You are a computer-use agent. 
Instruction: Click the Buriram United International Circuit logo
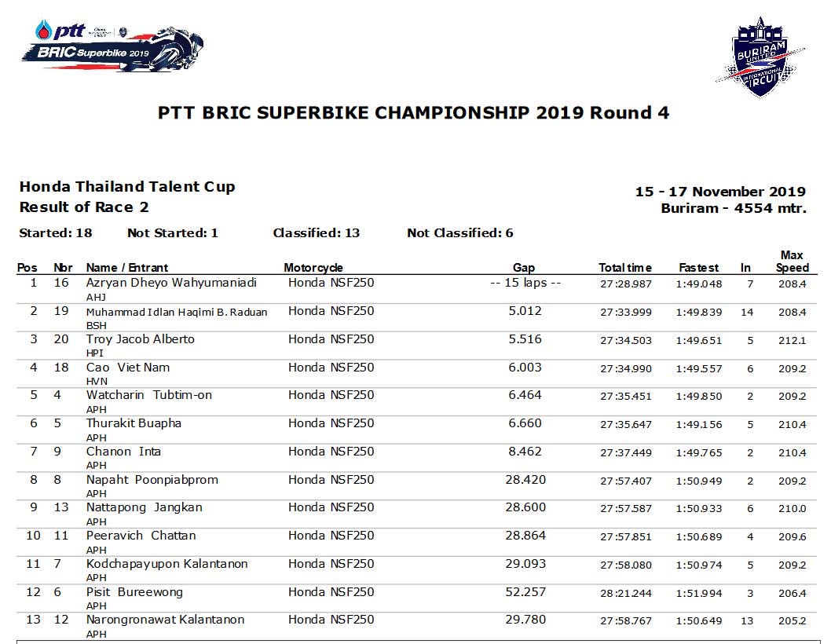click(x=763, y=57)
